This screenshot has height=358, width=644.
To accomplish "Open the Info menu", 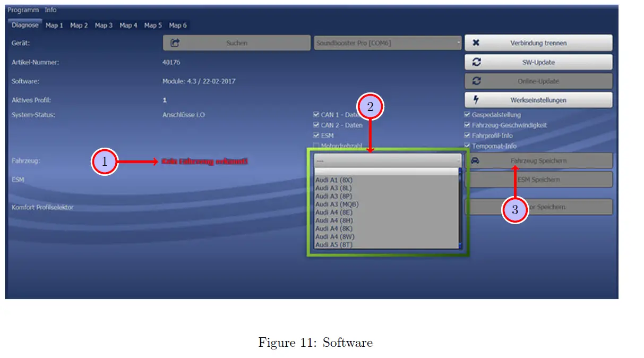I will pyautogui.click(x=50, y=10).
